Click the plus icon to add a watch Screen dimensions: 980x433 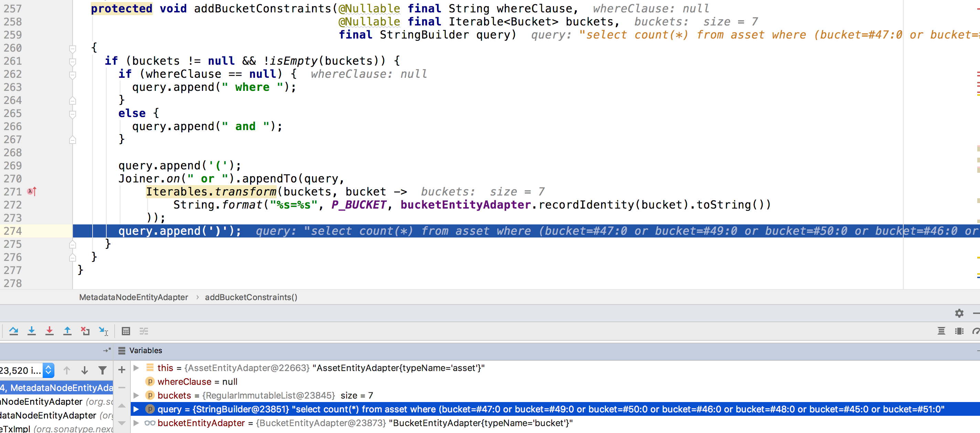click(122, 369)
